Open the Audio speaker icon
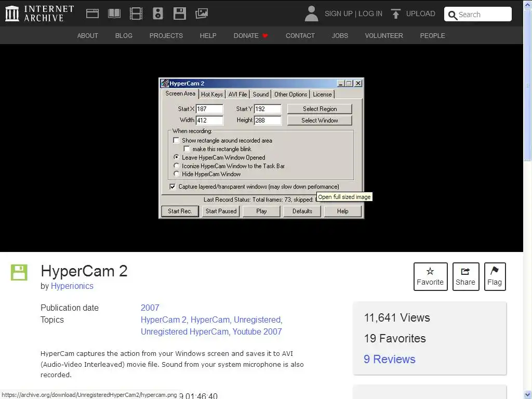Image resolution: width=532 pixels, height=399 pixels. click(x=158, y=14)
